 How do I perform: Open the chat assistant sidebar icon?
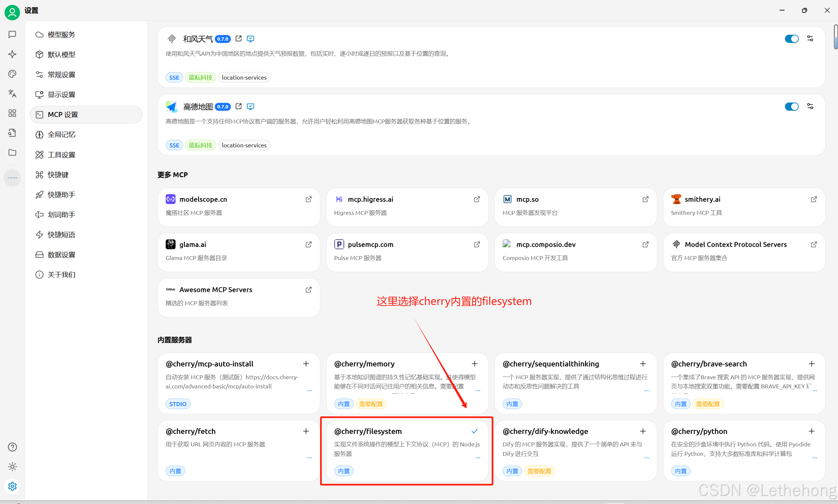point(12,34)
